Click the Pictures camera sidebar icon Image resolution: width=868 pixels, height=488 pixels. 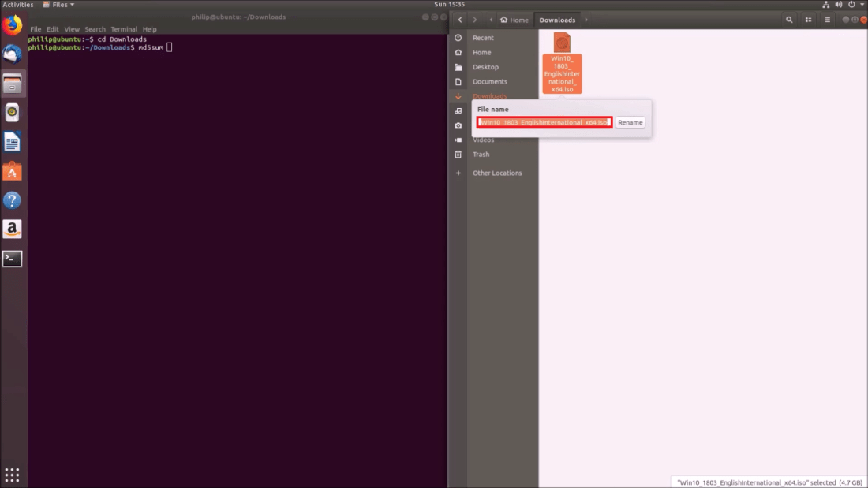click(458, 125)
